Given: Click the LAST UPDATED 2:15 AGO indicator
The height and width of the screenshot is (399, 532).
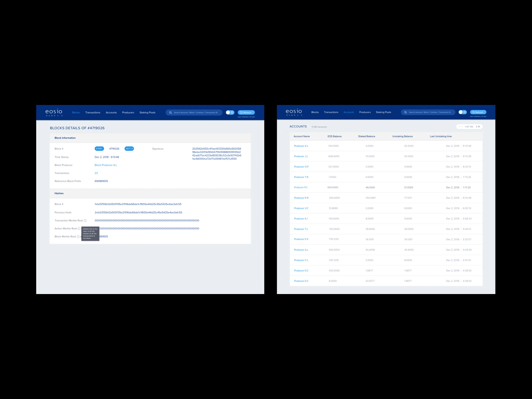Looking at the screenshot, I should coord(245,117).
